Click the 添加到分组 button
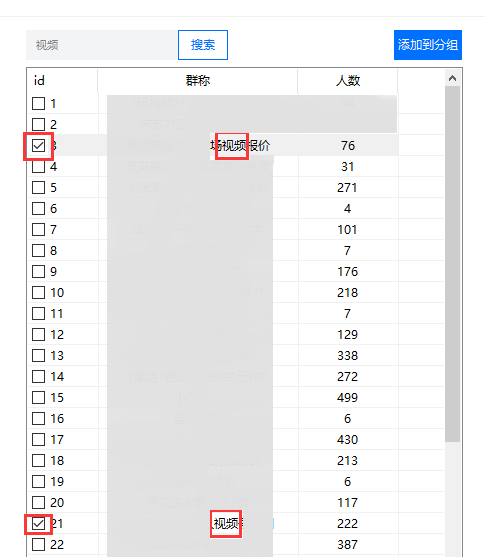This screenshot has height=557, width=485. coord(428,45)
